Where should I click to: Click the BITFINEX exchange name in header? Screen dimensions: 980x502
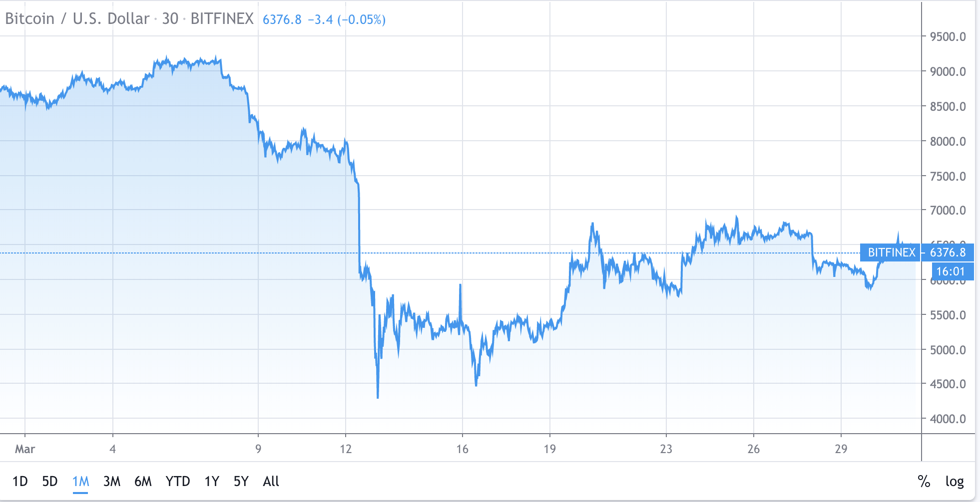(222, 19)
